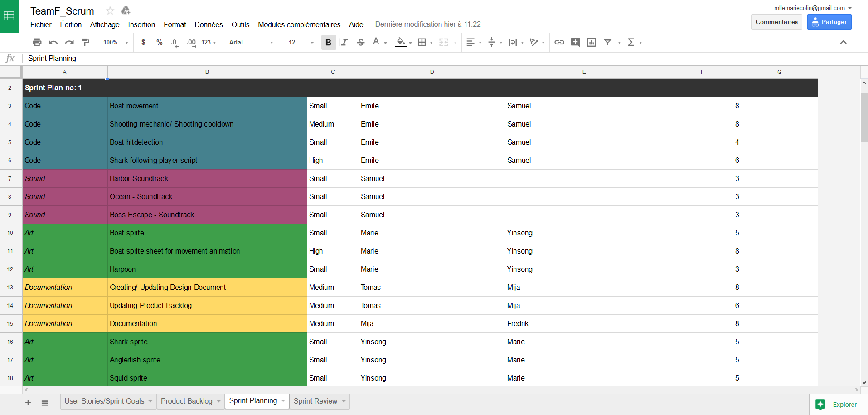
Task: Expand the font size 12 dropdown
Action: pyautogui.click(x=301, y=42)
